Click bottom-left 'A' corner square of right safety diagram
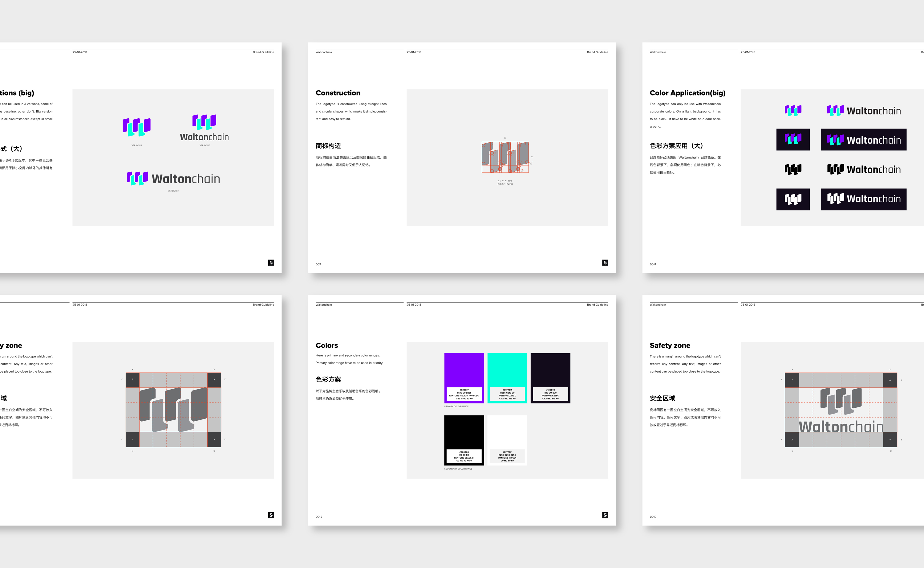This screenshot has height=568, width=924. tap(792, 439)
